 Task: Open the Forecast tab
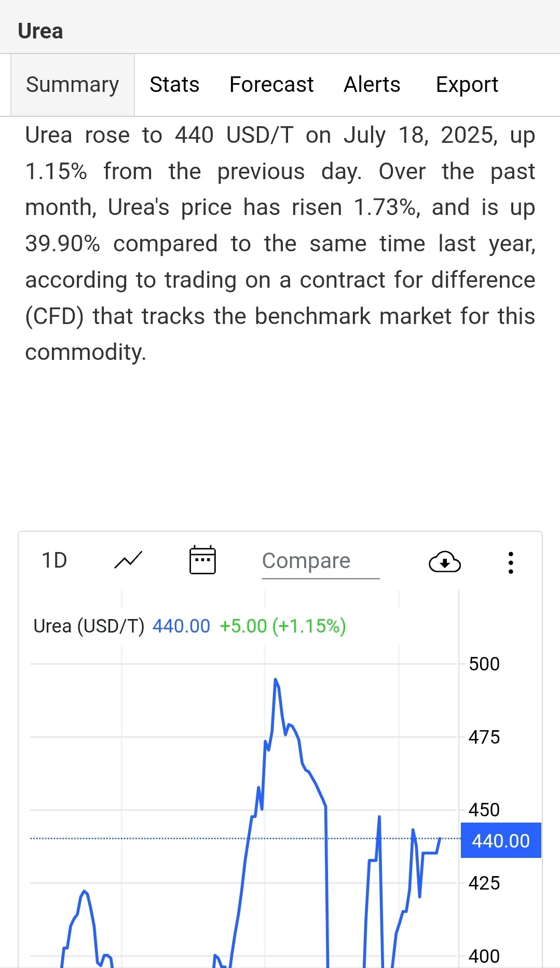point(271,85)
